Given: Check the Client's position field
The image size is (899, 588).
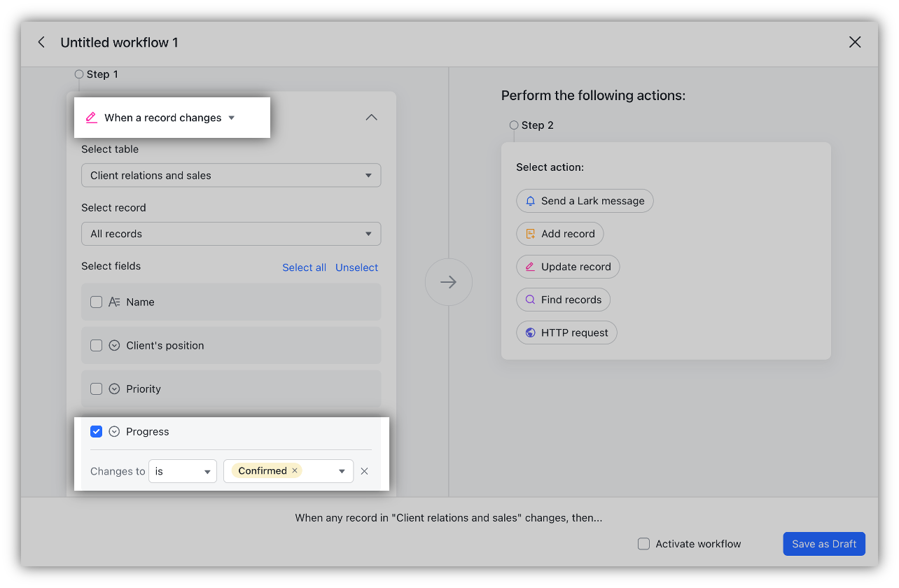Looking at the screenshot, I should tap(96, 345).
